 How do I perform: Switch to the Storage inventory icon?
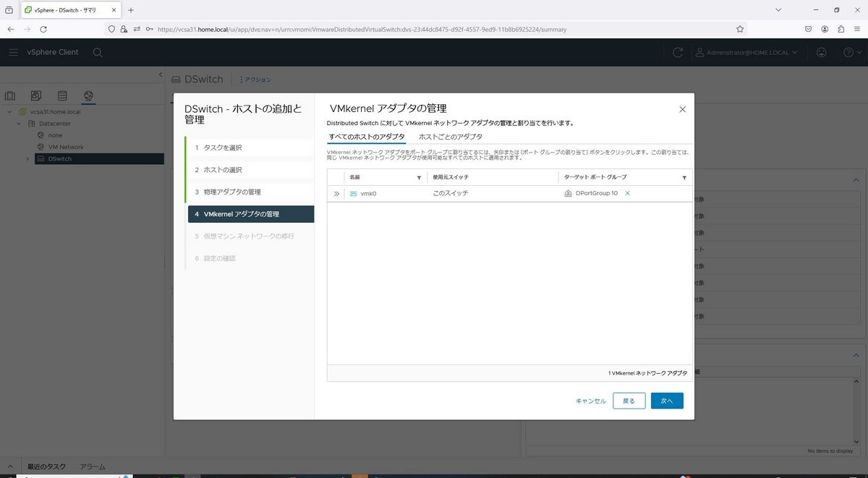[x=62, y=95]
